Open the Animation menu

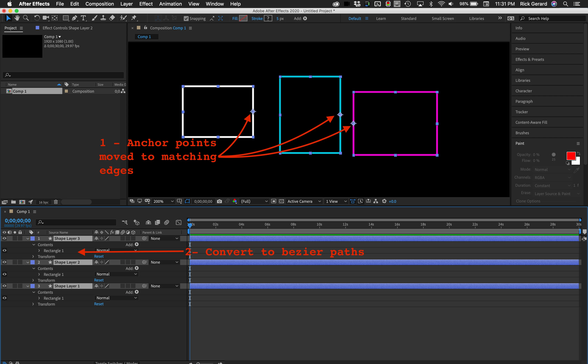tap(170, 4)
